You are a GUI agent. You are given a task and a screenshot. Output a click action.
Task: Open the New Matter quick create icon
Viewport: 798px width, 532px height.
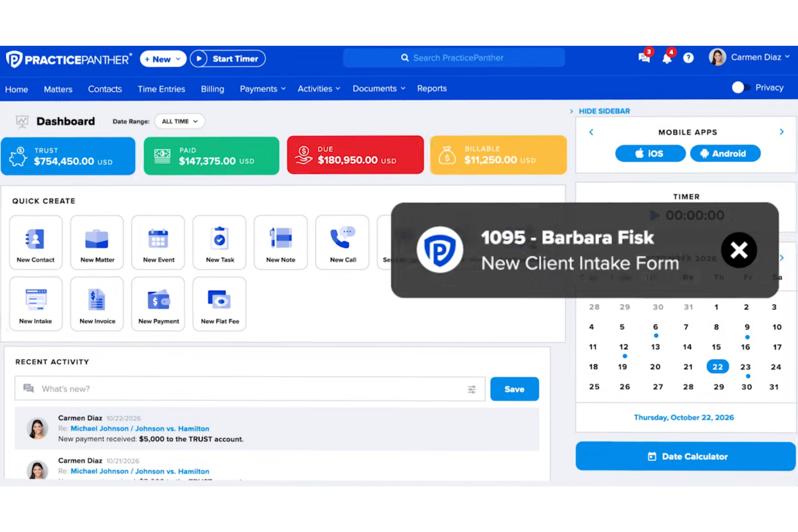97,242
